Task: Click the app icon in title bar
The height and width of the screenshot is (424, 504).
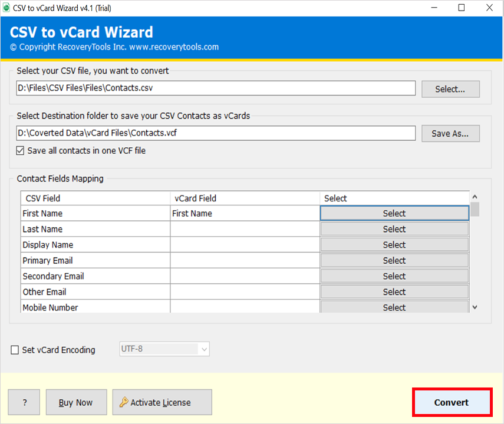Action: click(x=6, y=8)
